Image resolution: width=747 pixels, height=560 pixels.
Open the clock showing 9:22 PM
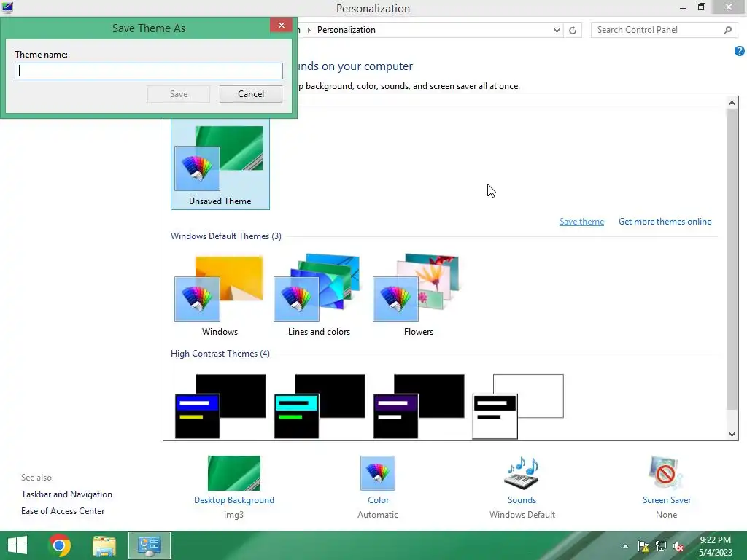tap(715, 545)
